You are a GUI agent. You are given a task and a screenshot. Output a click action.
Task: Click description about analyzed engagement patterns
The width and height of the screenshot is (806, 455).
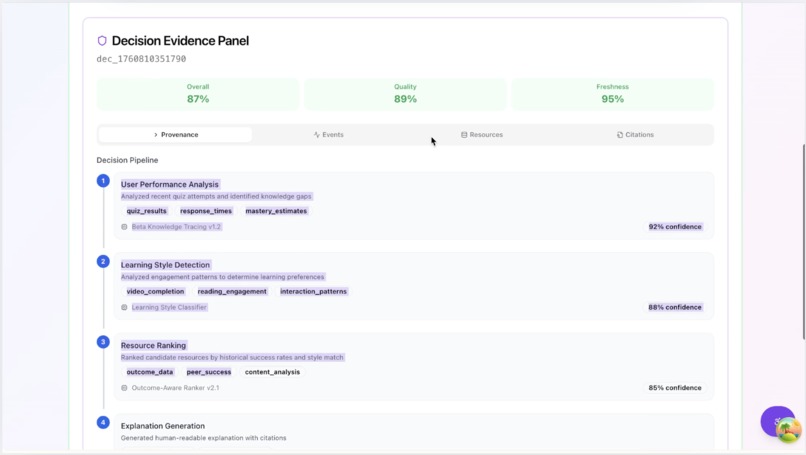[223, 277]
